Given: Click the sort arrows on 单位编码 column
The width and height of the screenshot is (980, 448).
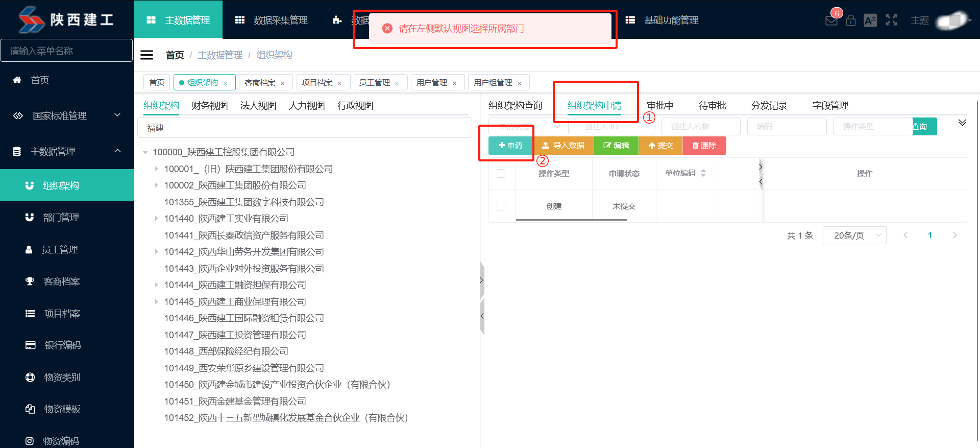Looking at the screenshot, I should 703,173.
